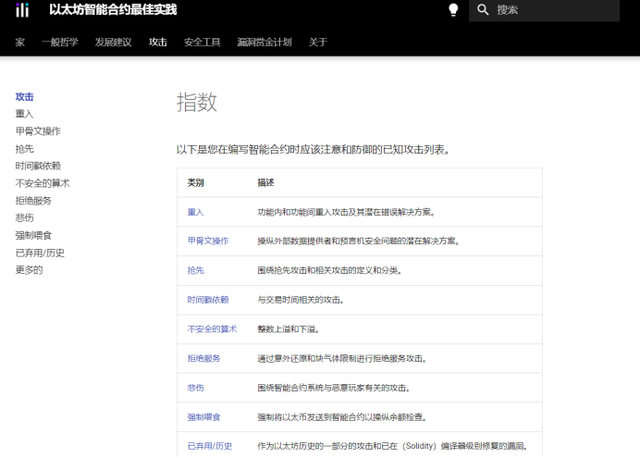The width and height of the screenshot is (640, 458).
Task: Click the description 与交易时间相关的攻击。
Action: [301, 300]
